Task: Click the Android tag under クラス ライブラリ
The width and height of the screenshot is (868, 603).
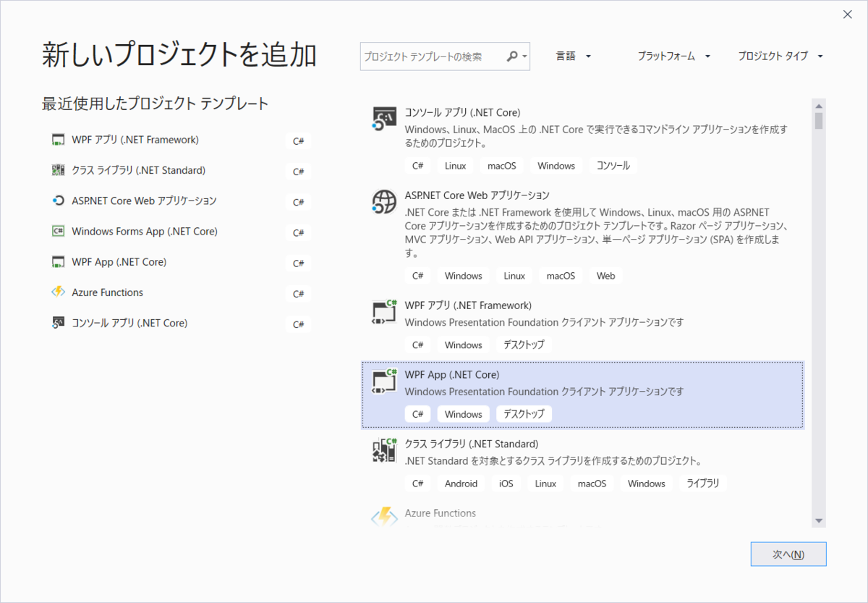Action: pos(461,484)
